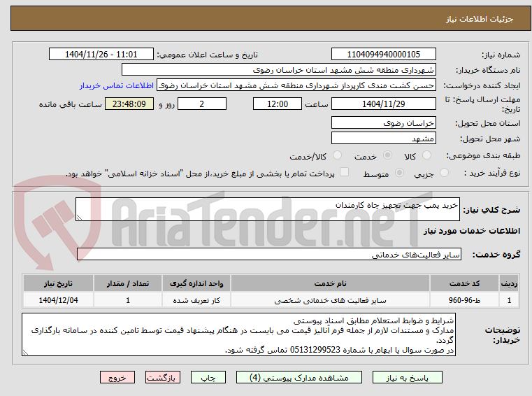Click the اطلاعات خدمات مورد نیاز section heading
The image size is (532, 396).
point(472,231)
